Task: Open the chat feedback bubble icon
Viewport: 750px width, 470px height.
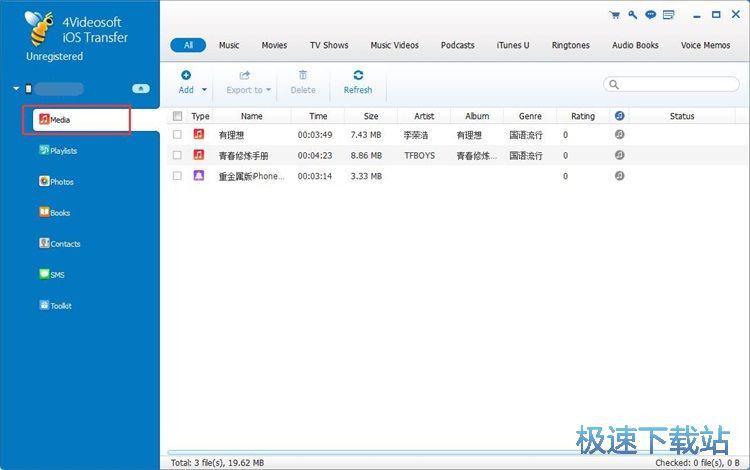Action: 650,15
